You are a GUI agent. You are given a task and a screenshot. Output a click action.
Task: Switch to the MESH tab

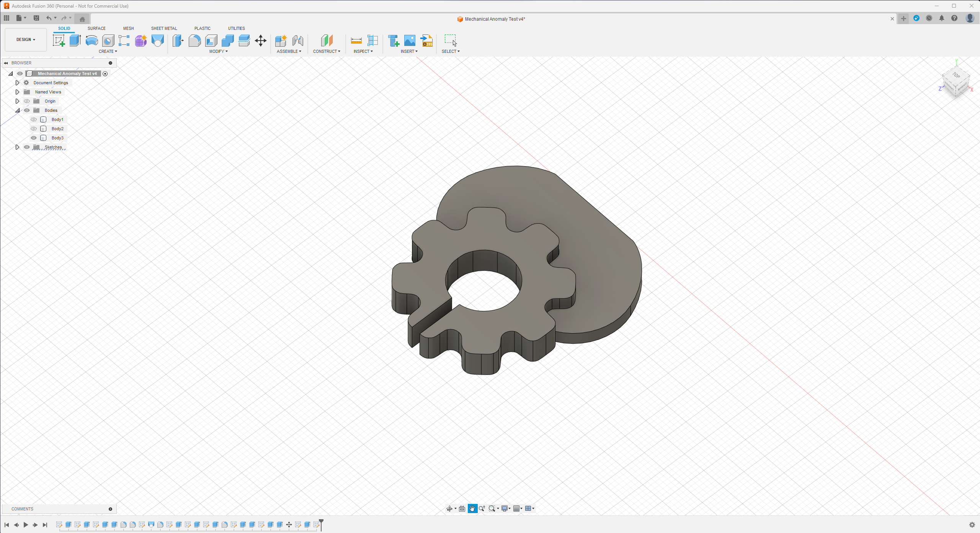(x=129, y=28)
